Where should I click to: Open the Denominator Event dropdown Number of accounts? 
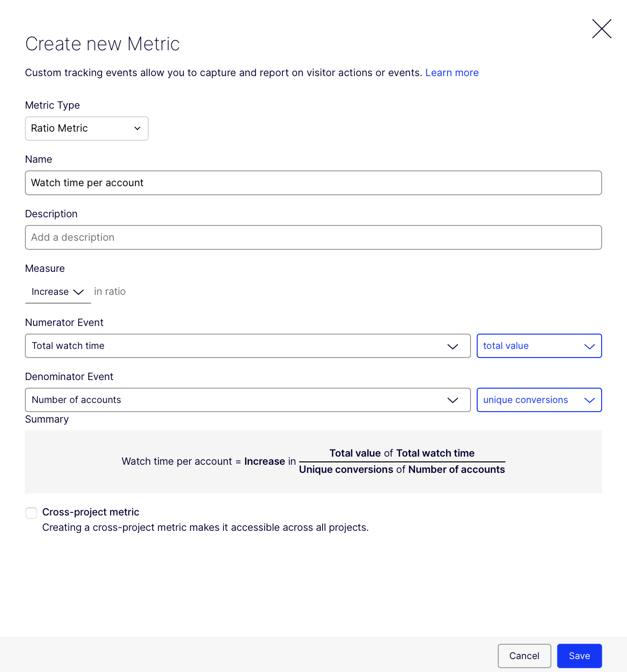(247, 400)
